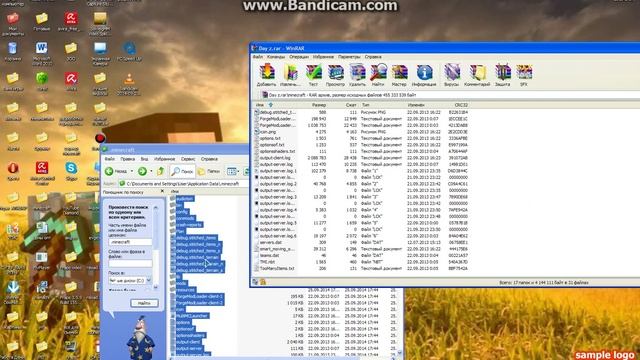Select output-client.log in the WinRAR list
This screenshot has width=640, height=360.
click(275, 158)
